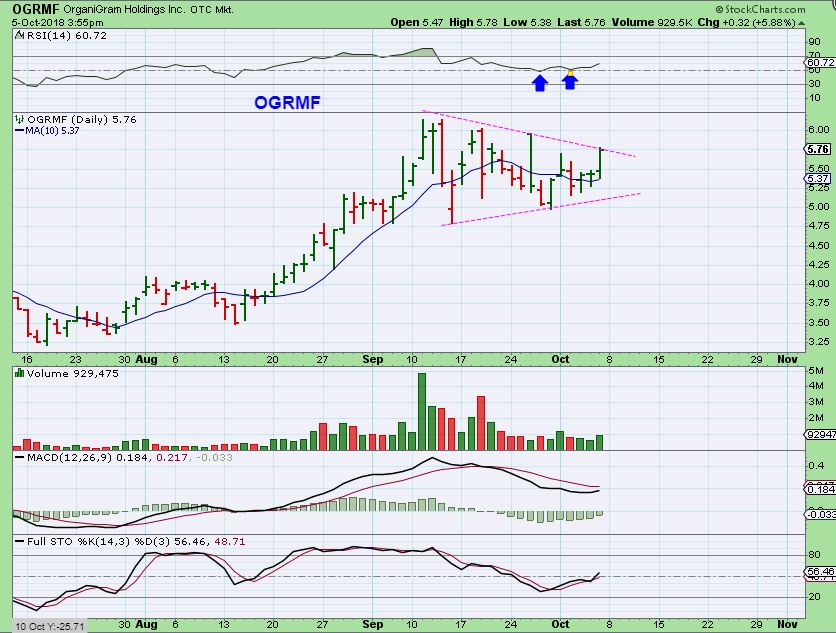Click the 5-Oct-2018 3:55pm timestamp
Viewport: 836px width, 633px height.
pos(58,23)
